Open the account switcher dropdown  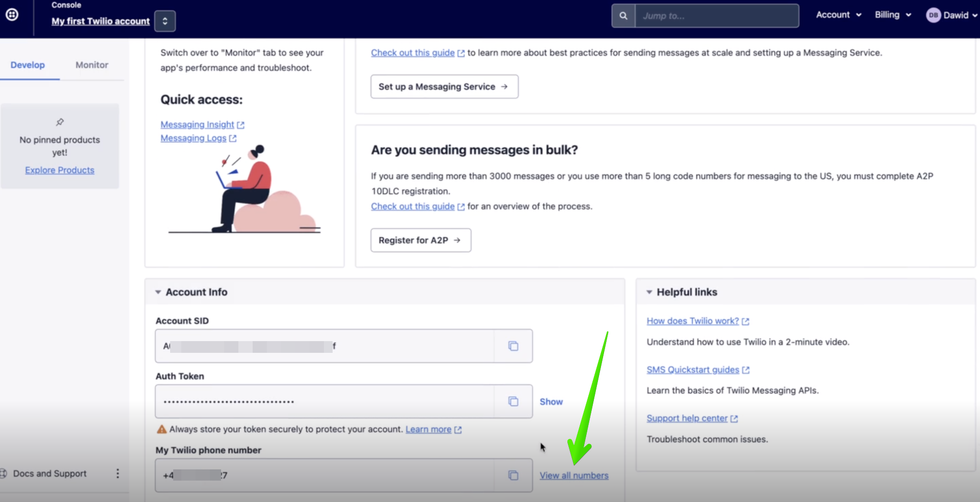point(165,21)
